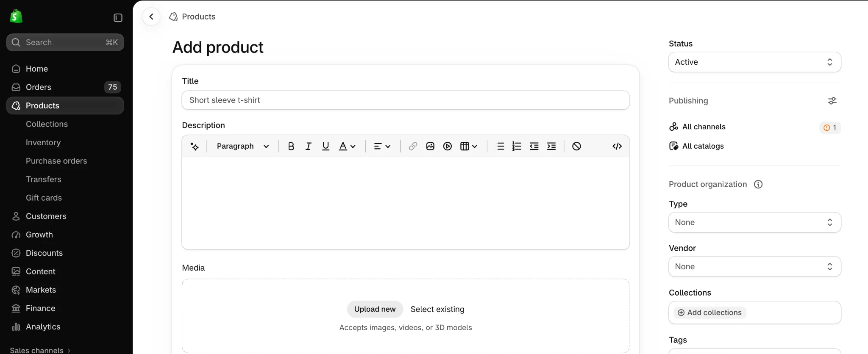
Task: Focus the Title input field
Action: click(x=406, y=100)
